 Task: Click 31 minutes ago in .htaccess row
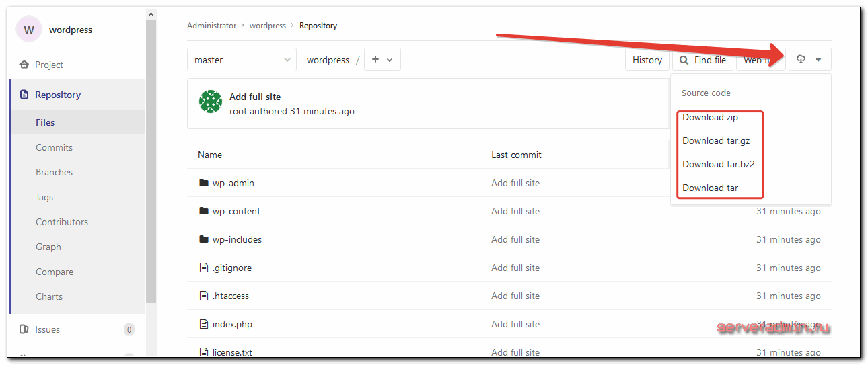[x=789, y=296]
